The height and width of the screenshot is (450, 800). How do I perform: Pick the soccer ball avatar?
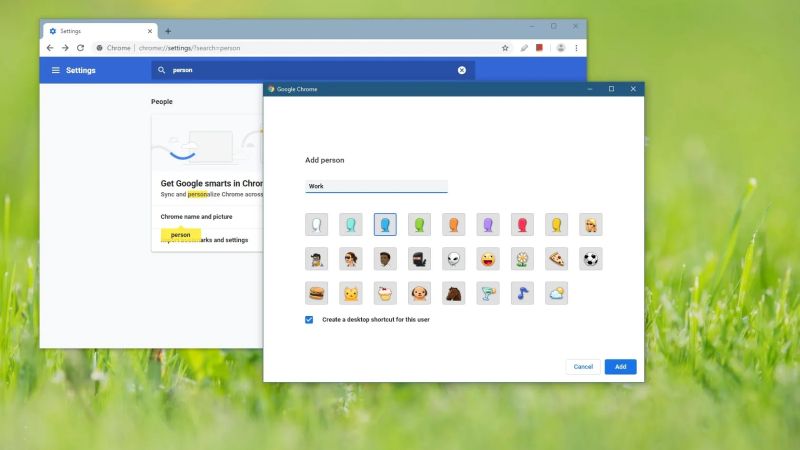(591, 259)
